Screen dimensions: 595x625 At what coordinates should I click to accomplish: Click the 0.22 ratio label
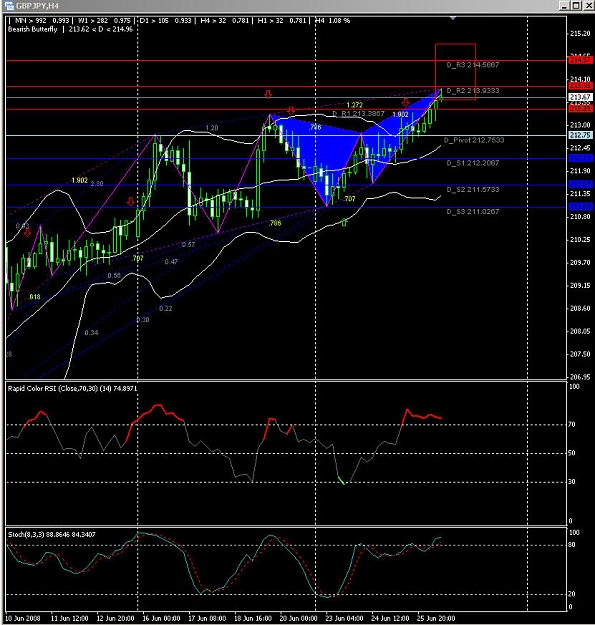pyautogui.click(x=165, y=309)
